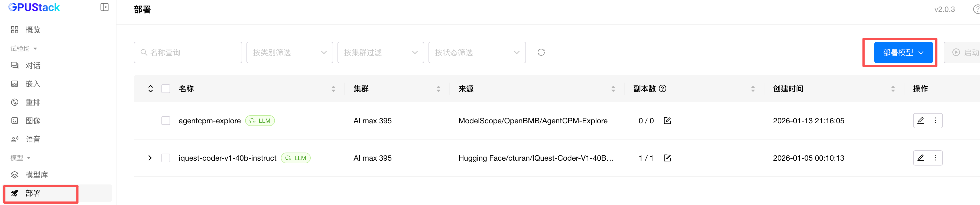Click the 部署模型 button
The width and height of the screenshot is (980, 205).
903,52
